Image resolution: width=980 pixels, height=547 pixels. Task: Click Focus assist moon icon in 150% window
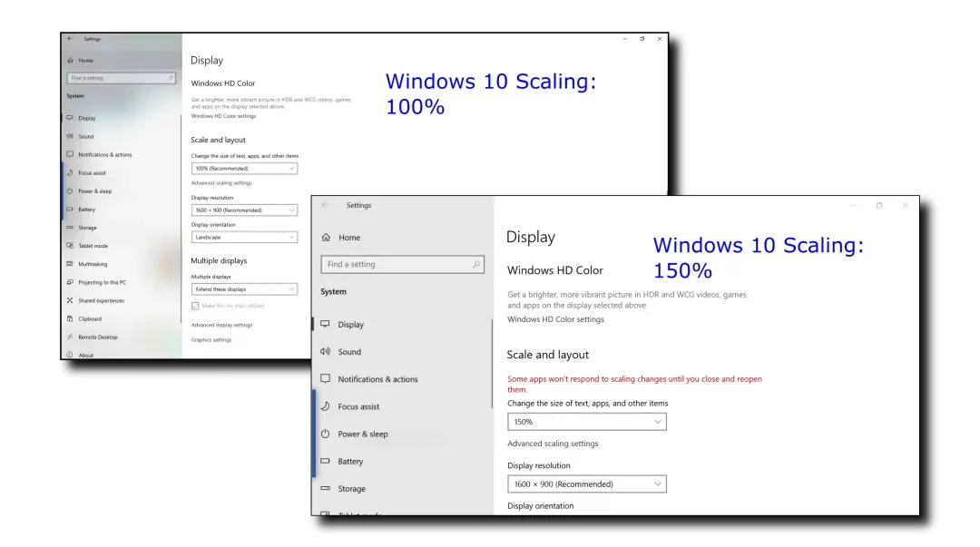point(325,406)
